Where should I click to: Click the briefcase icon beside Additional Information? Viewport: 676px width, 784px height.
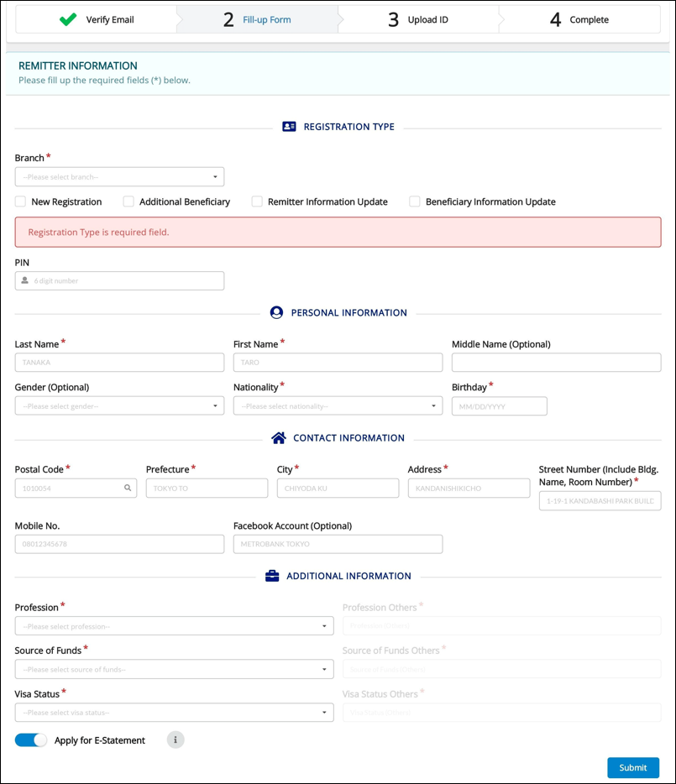[x=272, y=576]
